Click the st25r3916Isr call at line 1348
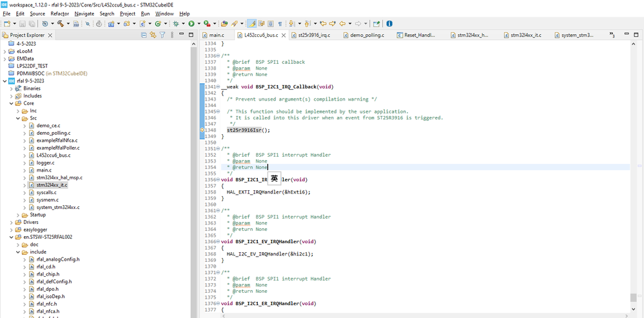The image size is (644, 318). 244,130
